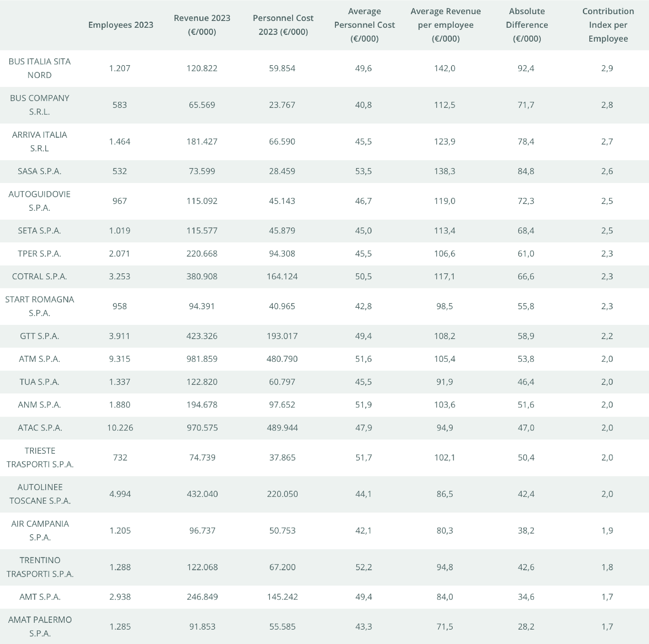The width and height of the screenshot is (649, 644).
Task: Click the ARRIVA ITALIA S.R.L row name
Action: tap(40, 142)
